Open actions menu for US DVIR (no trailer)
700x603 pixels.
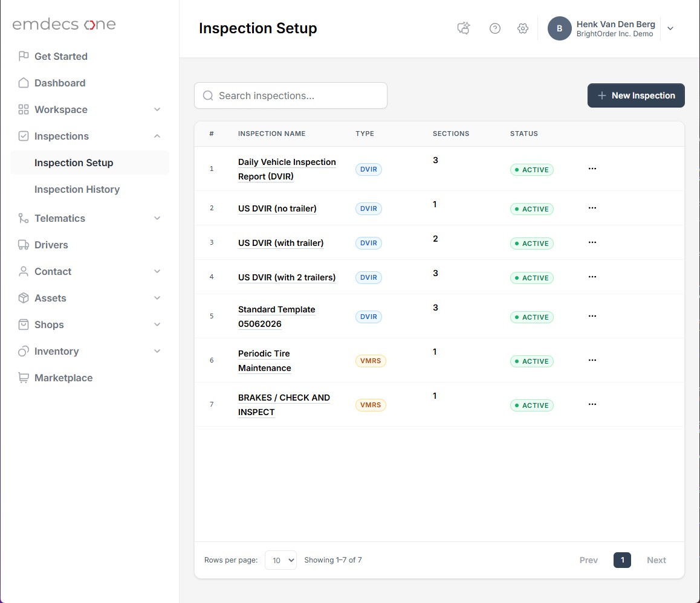coord(592,208)
